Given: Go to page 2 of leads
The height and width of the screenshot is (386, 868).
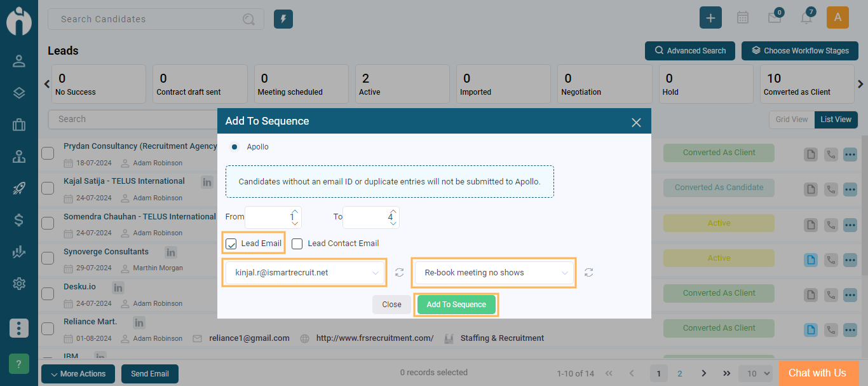Looking at the screenshot, I should (680, 374).
